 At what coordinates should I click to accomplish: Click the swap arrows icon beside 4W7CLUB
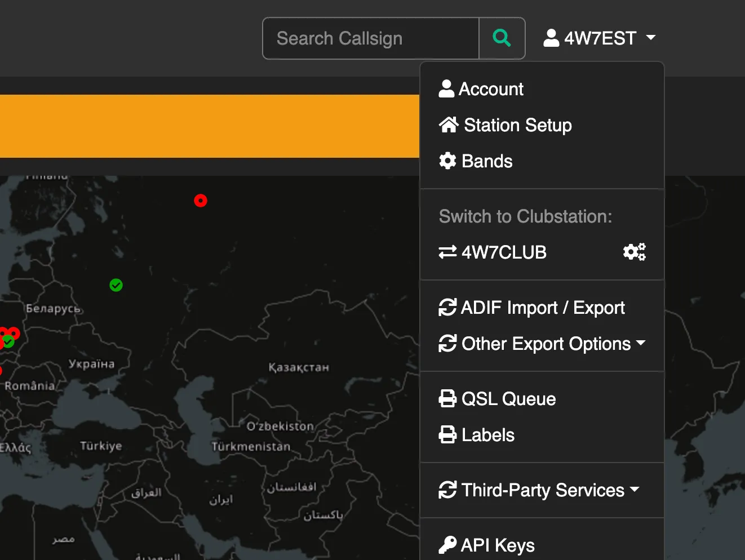(x=447, y=252)
